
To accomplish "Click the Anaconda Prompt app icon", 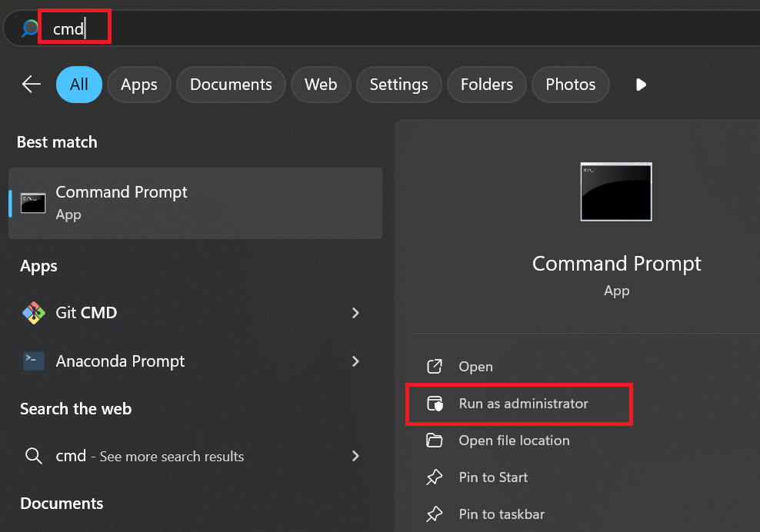I will coord(34,361).
